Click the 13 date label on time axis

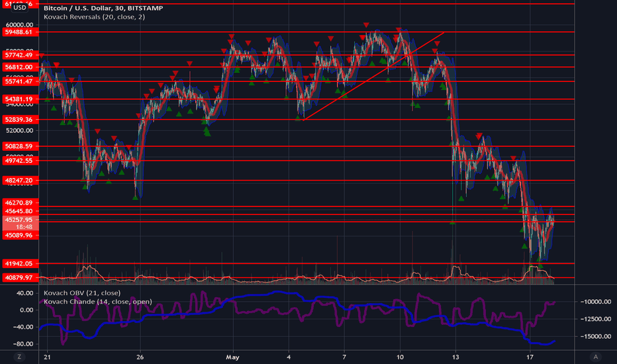(455, 357)
